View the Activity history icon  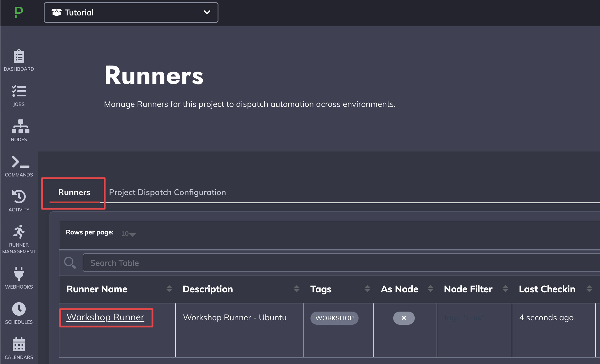click(19, 201)
